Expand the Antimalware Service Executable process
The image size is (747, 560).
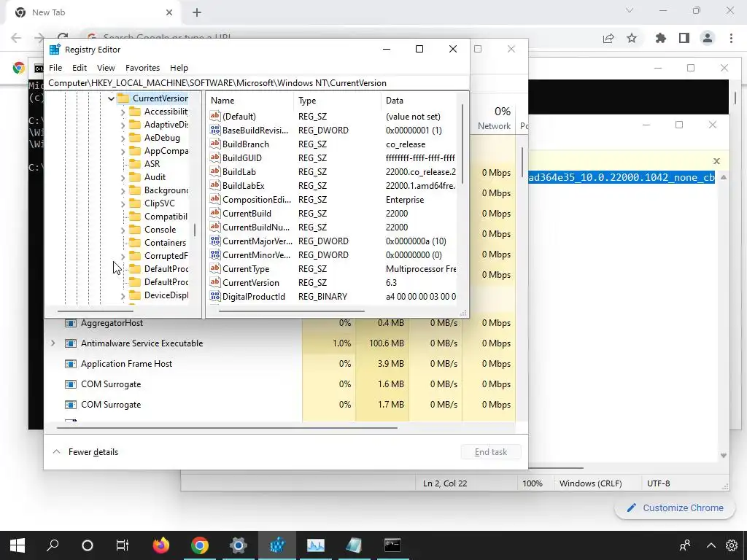click(x=53, y=343)
